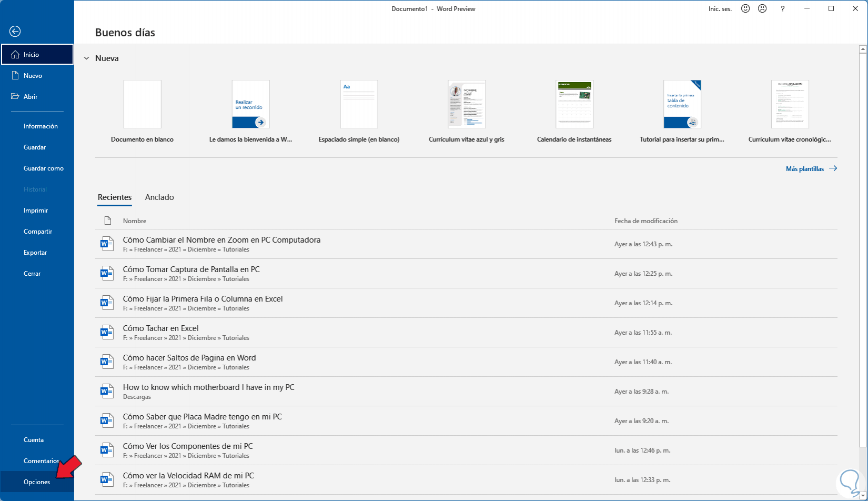Click the Word icon beside Cómo Tachar en Excel
This screenshot has height=501, width=868.
107,332
